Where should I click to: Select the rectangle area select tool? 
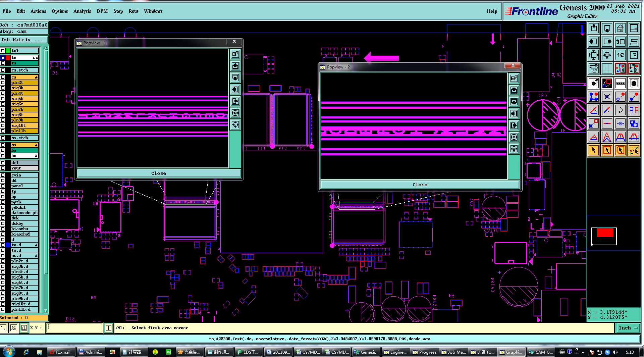point(607,150)
